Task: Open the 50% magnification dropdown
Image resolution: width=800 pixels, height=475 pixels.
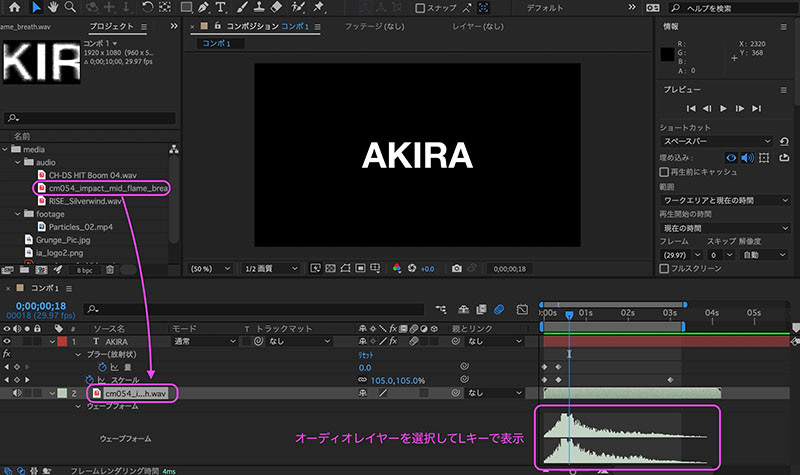Action: 210,268
